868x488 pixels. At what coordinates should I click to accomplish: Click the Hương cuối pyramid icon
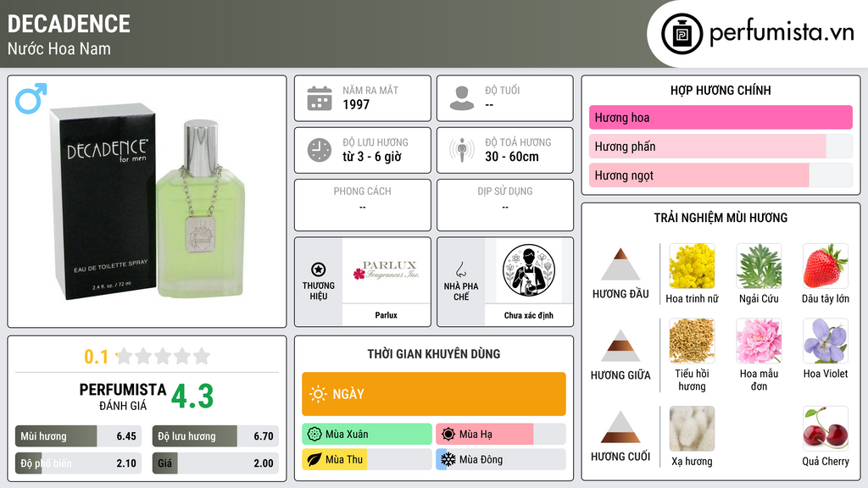pos(620,427)
